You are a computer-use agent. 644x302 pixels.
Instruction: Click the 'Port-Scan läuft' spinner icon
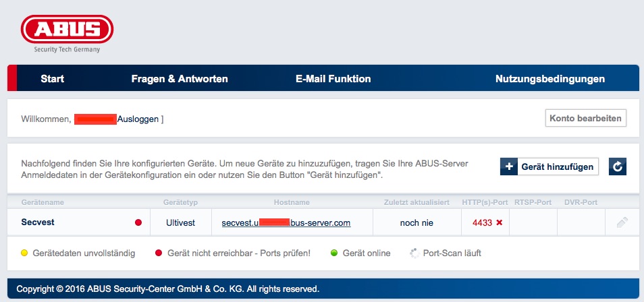414,253
